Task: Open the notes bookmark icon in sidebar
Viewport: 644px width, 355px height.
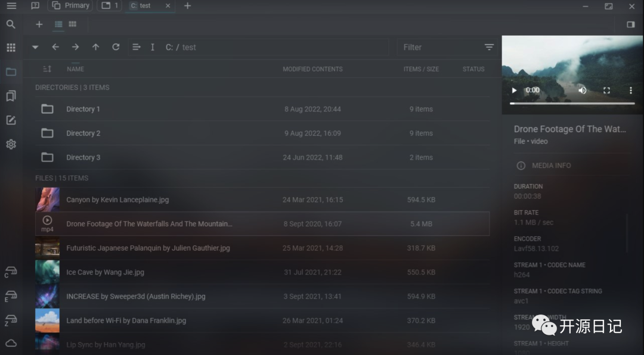Action: [11, 96]
